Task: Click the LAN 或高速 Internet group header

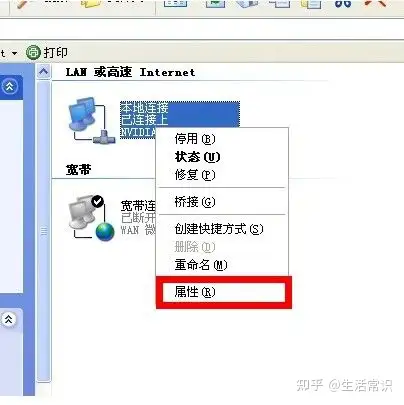Action: pos(130,72)
